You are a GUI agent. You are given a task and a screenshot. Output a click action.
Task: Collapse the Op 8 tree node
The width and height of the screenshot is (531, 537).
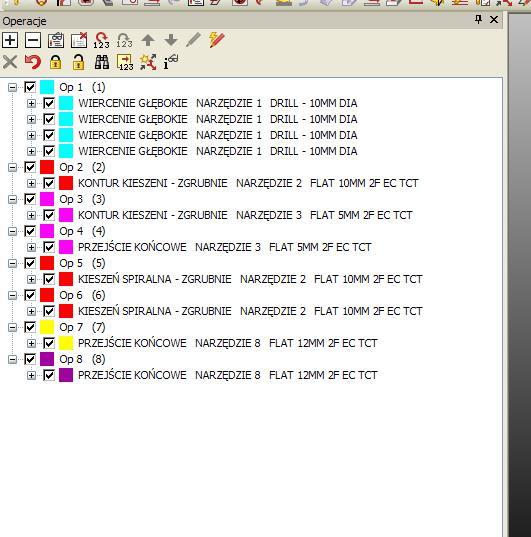(12, 359)
